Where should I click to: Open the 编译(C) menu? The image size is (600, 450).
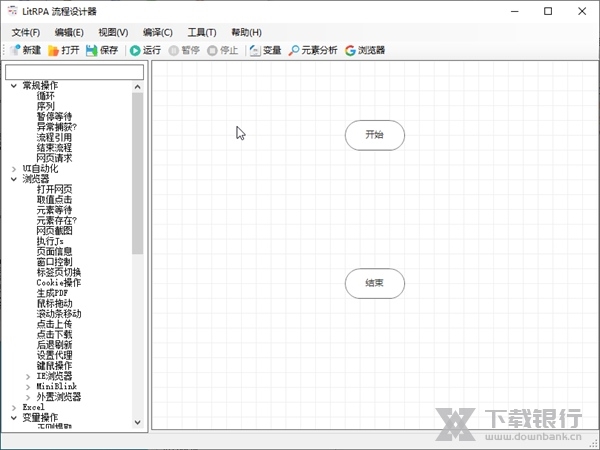[x=158, y=33]
